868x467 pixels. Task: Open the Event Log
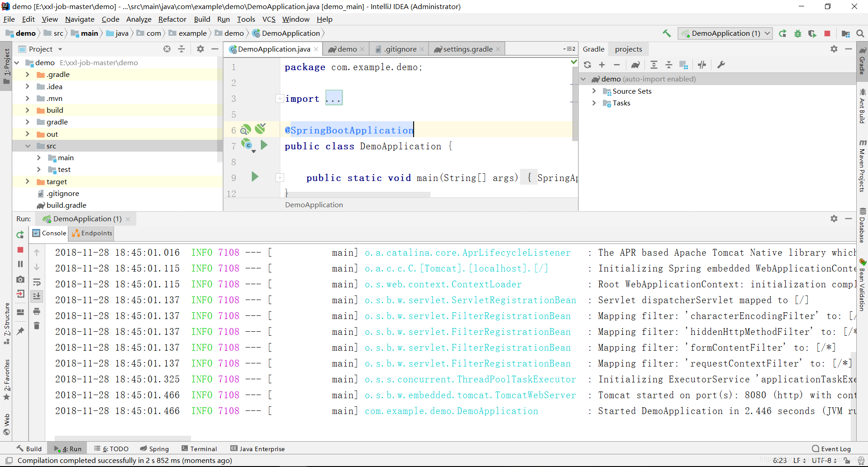pyautogui.click(x=831, y=448)
